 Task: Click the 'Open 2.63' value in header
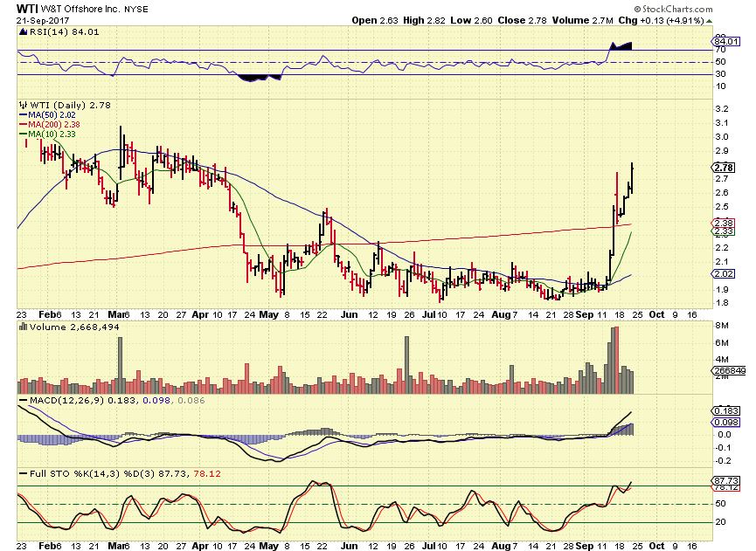[x=375, y=20]
